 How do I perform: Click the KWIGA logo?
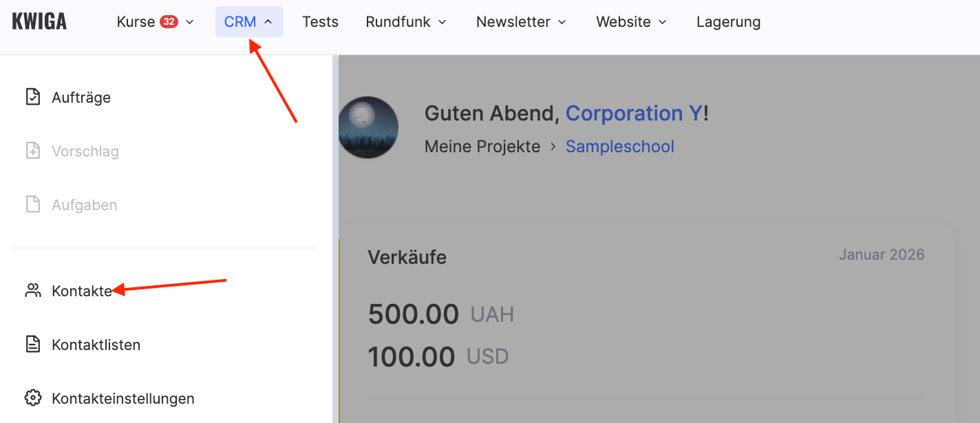[39, 21]
